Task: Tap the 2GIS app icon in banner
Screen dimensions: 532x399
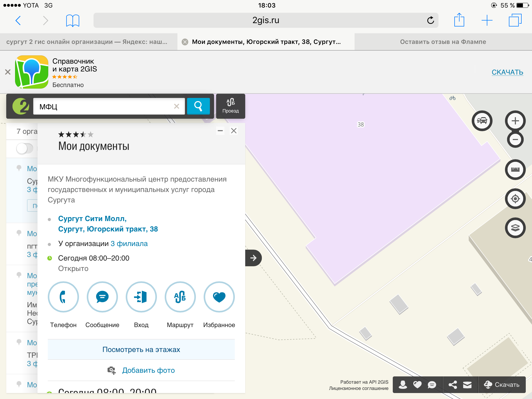Action: click(x=32, y=72)
